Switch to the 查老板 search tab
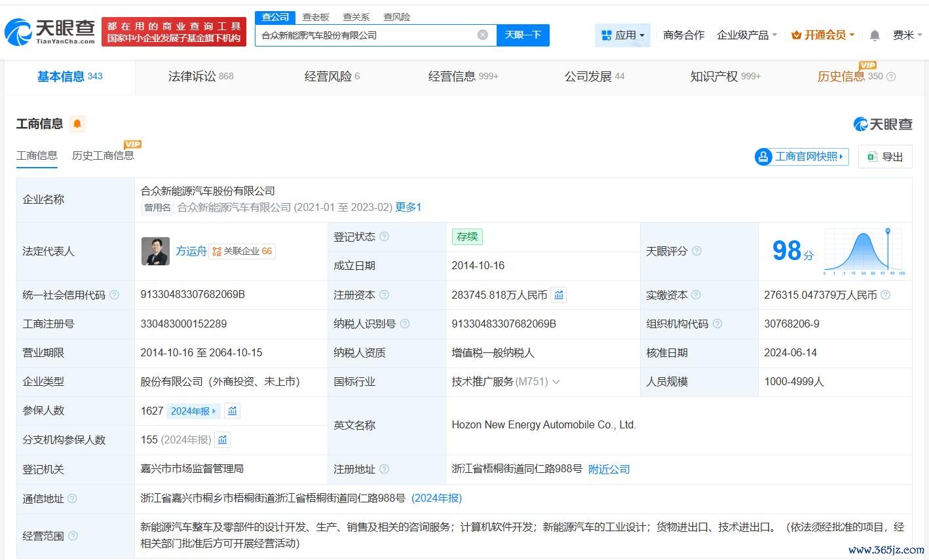This screenshot has height=560, width=929. click(x=316, y=17)
